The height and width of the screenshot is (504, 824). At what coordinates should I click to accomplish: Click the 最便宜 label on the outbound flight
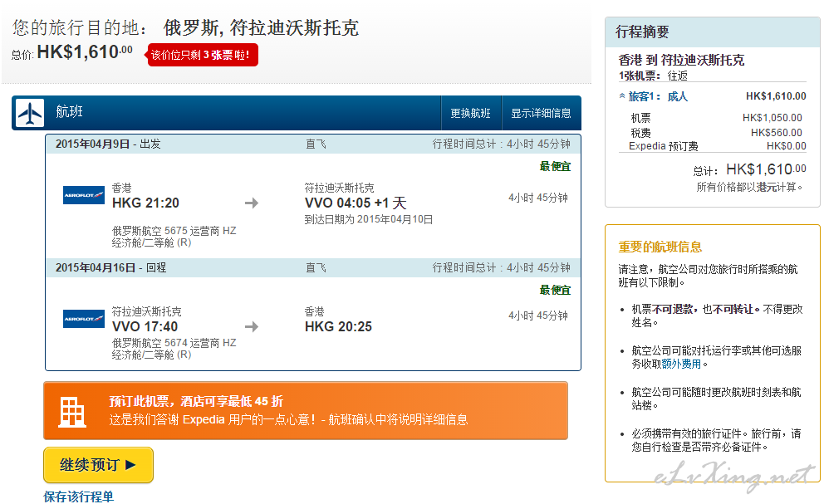coord(555,166)
